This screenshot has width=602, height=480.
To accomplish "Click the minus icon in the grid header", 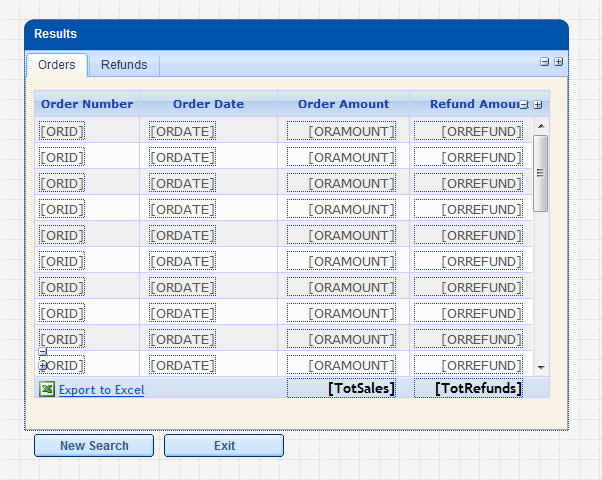I will click(524, 104).
